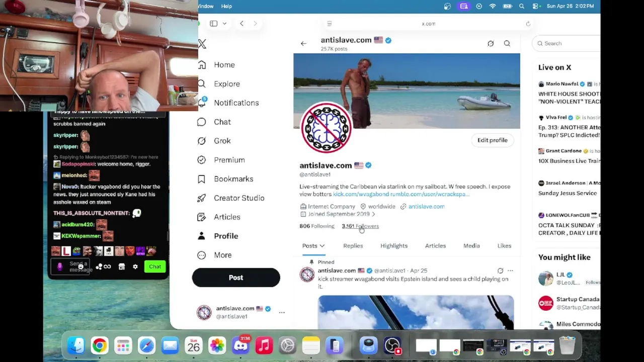The height and width of the screenshot is (362, 644).
Task: Open Spotlight search in menu bar
Action: click(522, 6)
